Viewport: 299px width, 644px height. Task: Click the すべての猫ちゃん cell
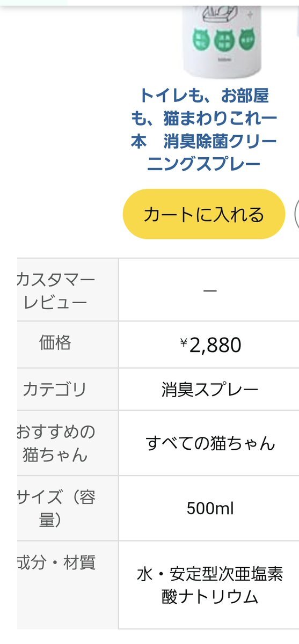[210, 443]
